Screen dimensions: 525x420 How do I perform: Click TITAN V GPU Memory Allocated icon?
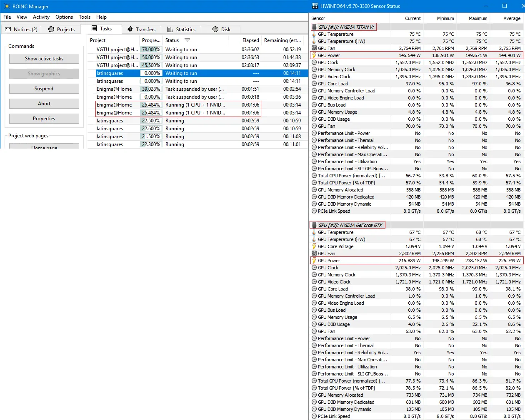(314, 190)
